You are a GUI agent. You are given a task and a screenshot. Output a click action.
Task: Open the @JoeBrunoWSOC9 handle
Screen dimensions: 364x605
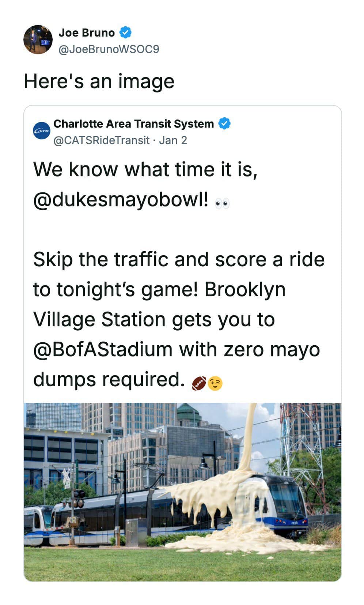109,49
